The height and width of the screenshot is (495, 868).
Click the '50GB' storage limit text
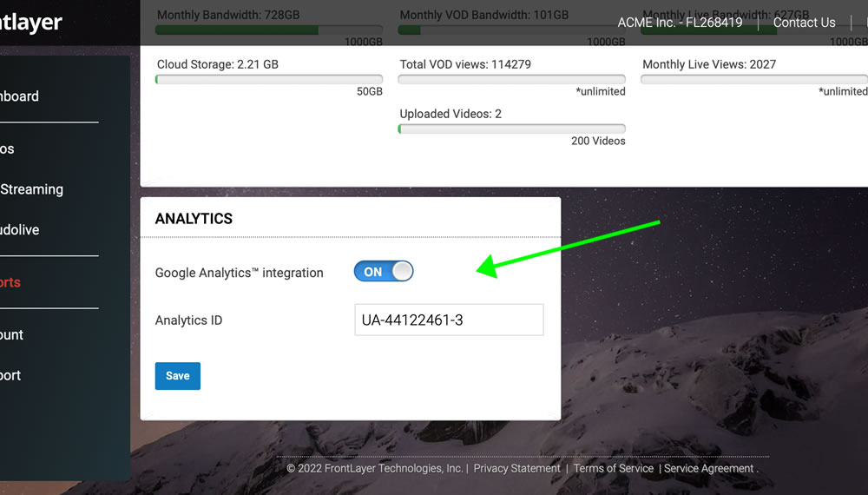[x=369, y=91]
